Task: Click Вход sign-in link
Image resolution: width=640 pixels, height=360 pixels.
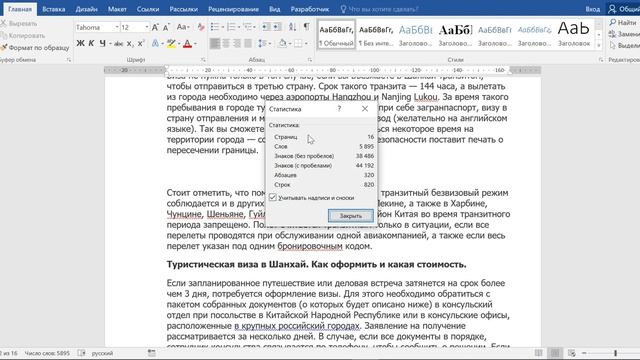Action: pos(593,9)
